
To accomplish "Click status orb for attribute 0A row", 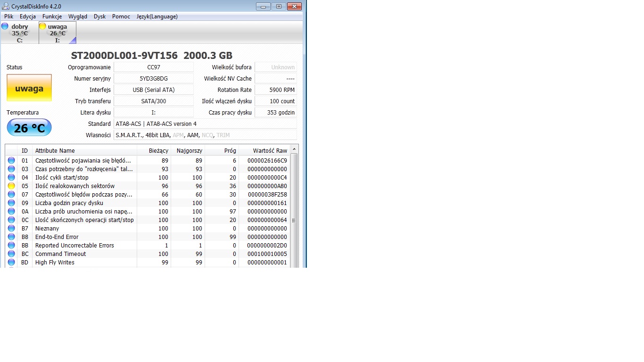I will point(11,212).
